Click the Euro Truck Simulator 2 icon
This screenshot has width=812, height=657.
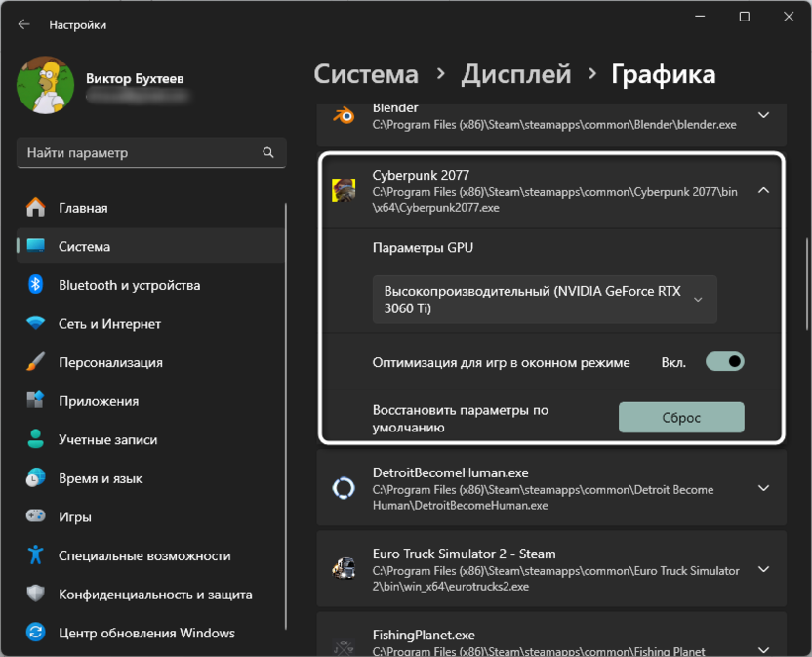344,570
